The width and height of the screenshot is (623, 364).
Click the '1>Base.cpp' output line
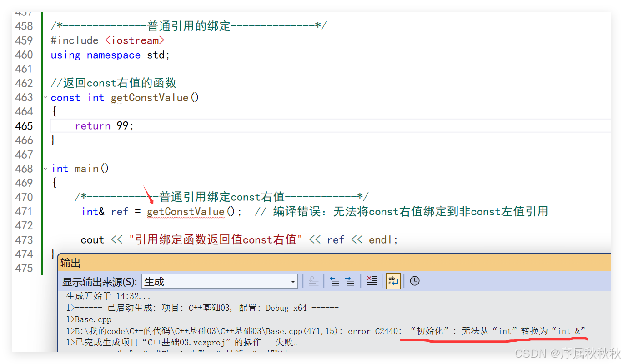point(89,319)
